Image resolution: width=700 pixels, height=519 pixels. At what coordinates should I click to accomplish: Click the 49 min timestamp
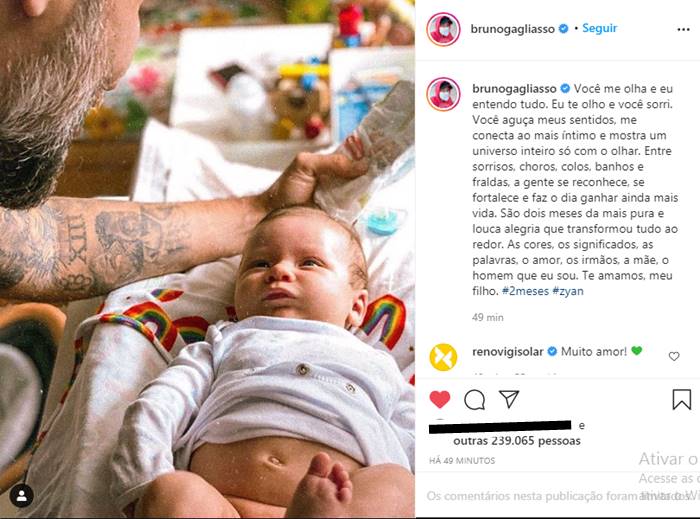[x=488, y=318]
